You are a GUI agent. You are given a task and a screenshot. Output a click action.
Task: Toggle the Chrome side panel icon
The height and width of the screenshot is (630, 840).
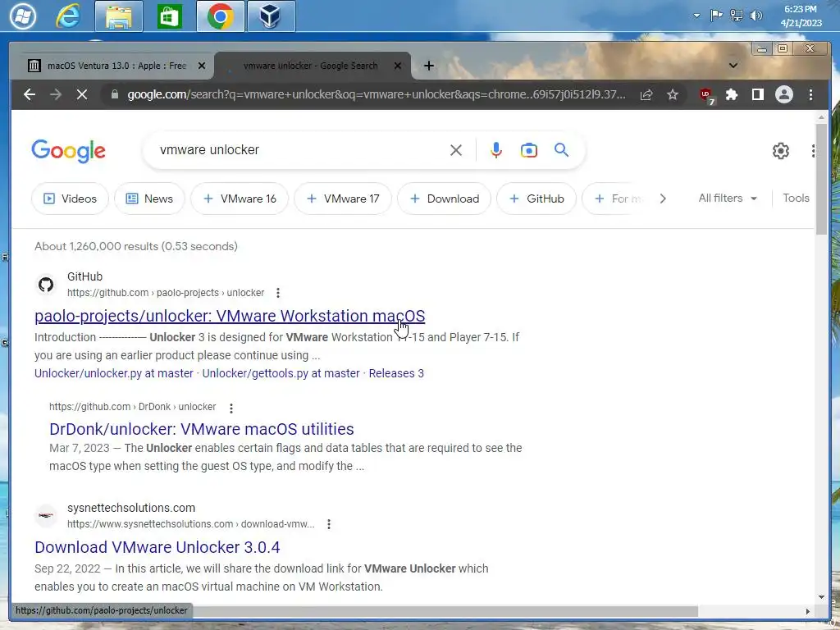tap(757, 95)
